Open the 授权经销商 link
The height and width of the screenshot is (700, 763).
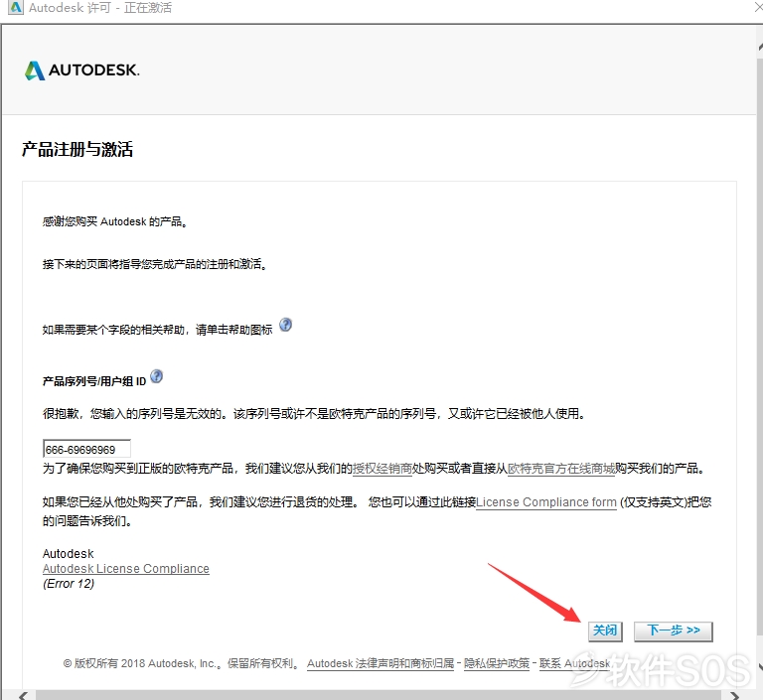click(381, 469)
